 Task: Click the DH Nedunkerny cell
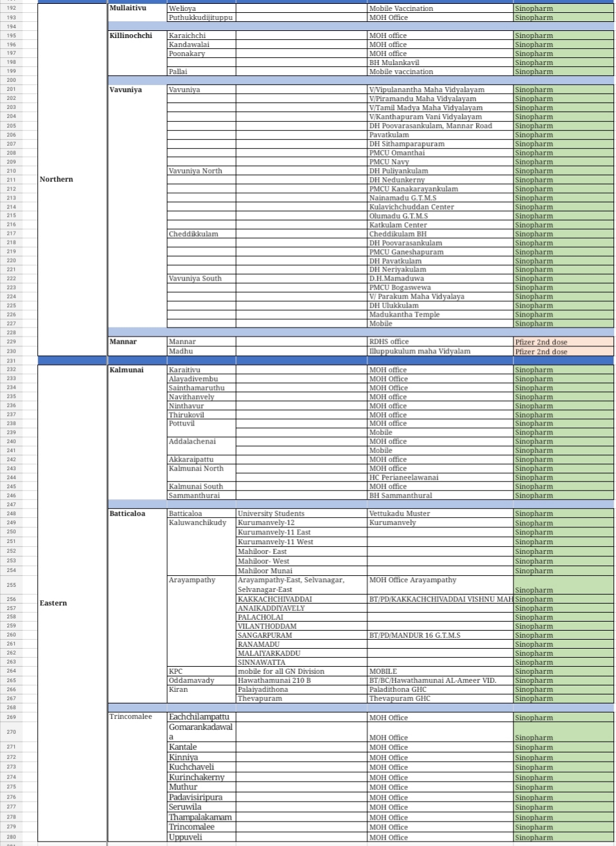point(440,180)
